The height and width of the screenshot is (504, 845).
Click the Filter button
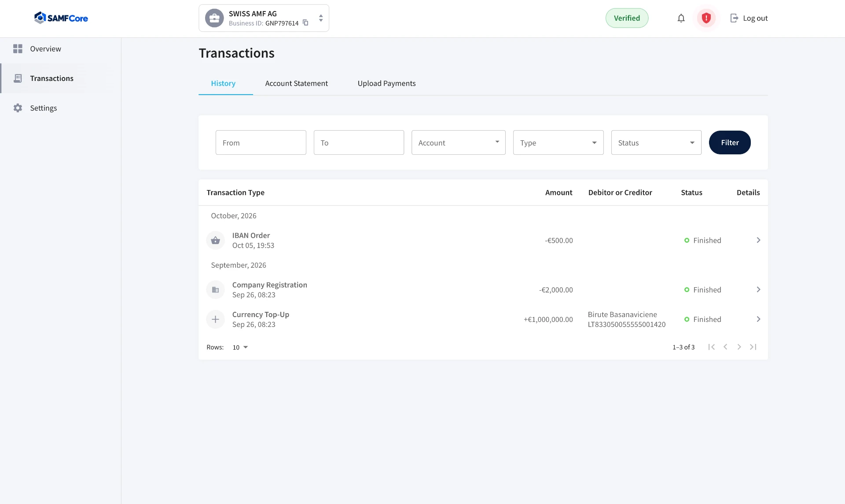point(730,142)
